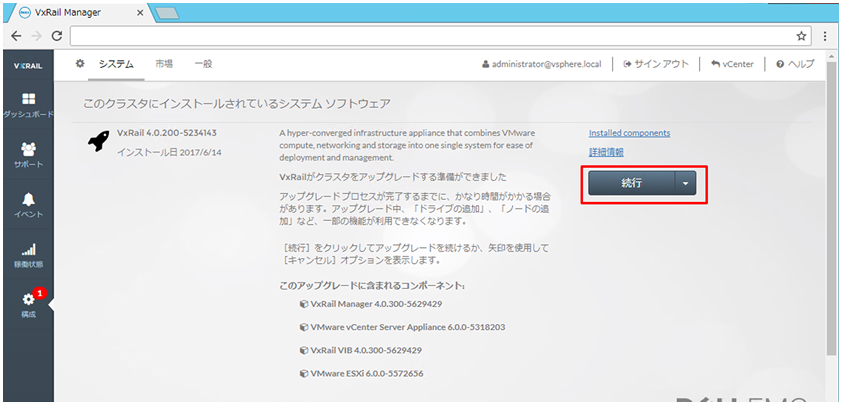
Task: Open the Dashboard sidebar section
Action: (28, 105)
